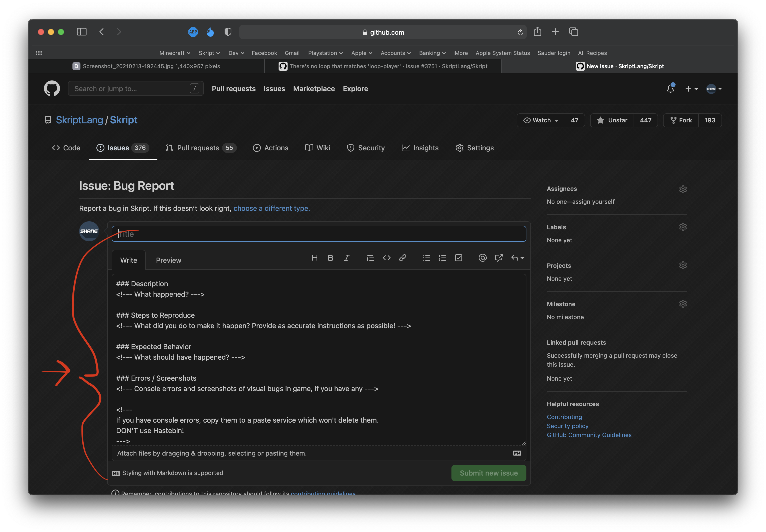Open the choose a different type link
This screenshot has width=766, height=532.
click(x=272, y=208)
